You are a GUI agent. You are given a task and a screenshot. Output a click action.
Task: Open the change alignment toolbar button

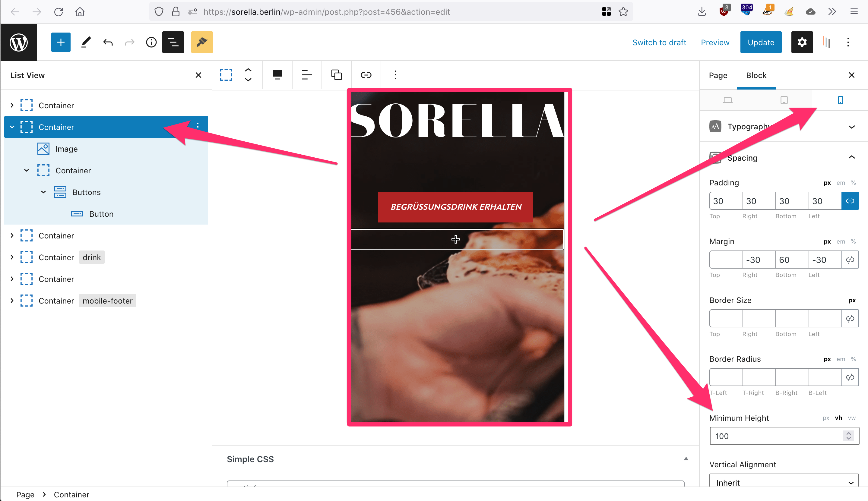(x=277, y=75)
